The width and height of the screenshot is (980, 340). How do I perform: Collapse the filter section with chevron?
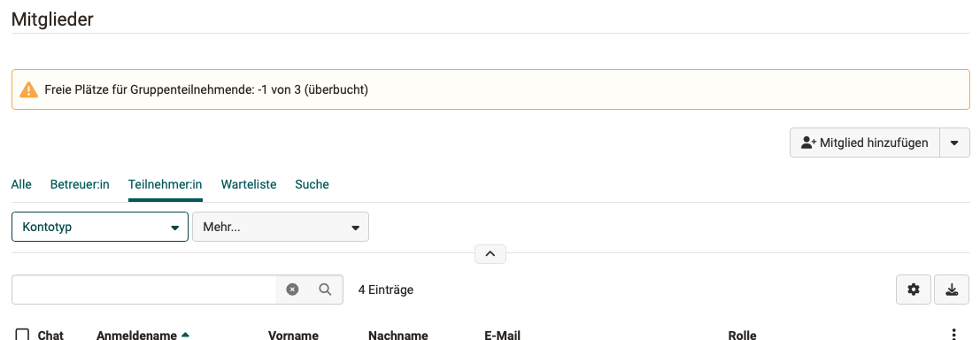(x=490, y=254)
